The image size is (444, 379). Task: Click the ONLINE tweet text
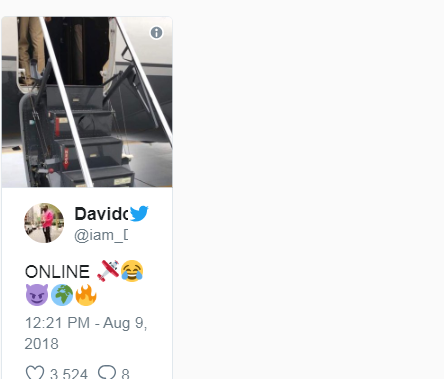(x=57, y=272)
